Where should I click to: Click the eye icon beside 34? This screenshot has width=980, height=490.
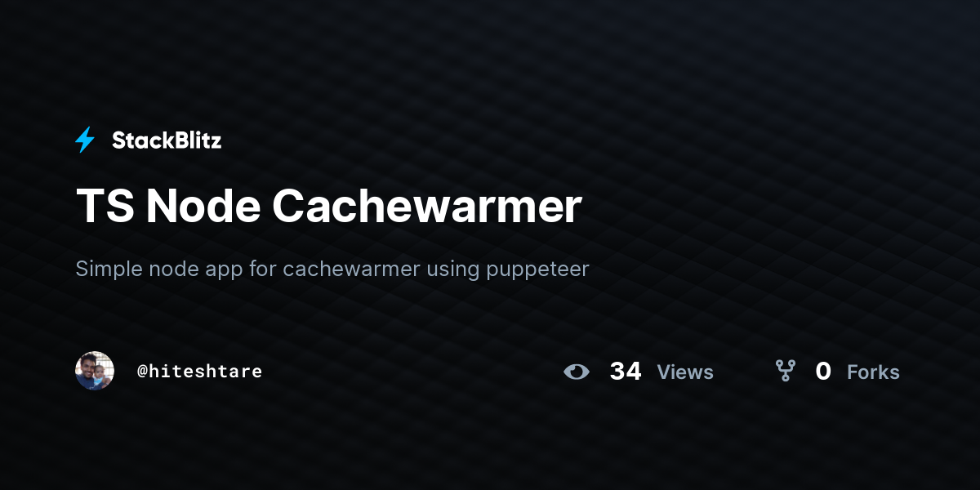pyautogui.click(x=577, y=372)
